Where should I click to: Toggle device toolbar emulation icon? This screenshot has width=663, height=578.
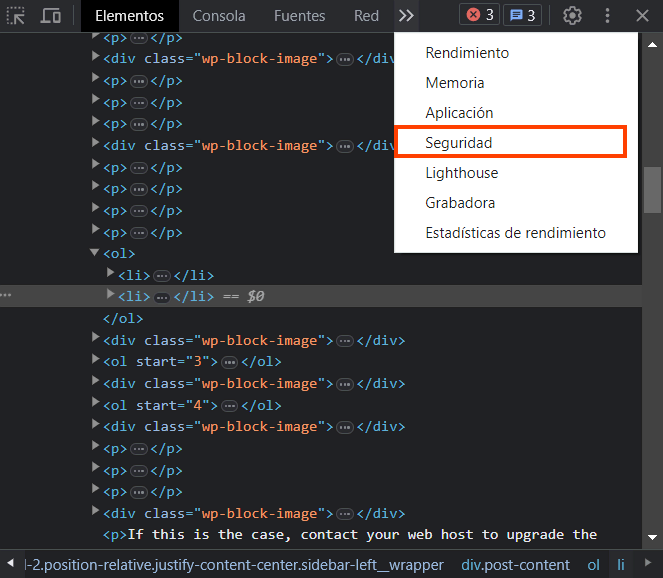pos(50,16)
